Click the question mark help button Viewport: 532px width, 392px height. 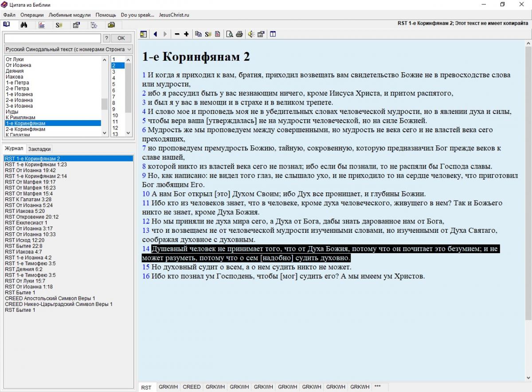tap(106, 38)
